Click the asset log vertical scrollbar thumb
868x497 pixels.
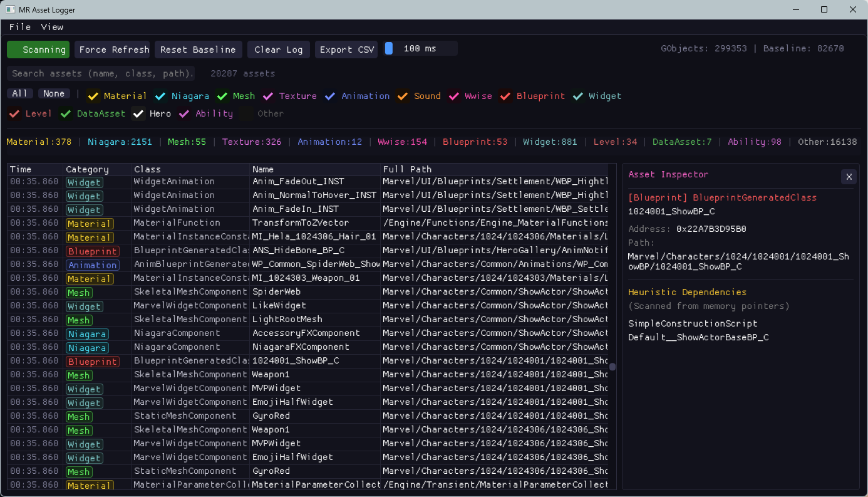click(x=612, y=367)
